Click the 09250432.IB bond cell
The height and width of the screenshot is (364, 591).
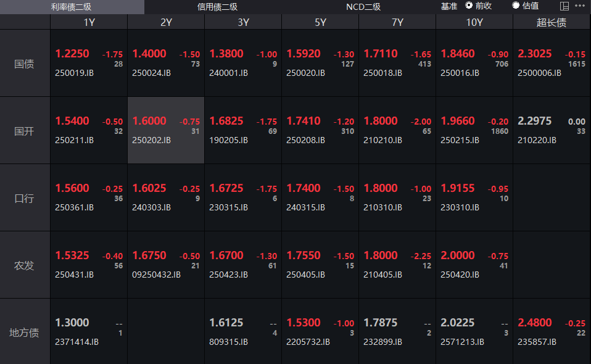[x=165, y=265]
